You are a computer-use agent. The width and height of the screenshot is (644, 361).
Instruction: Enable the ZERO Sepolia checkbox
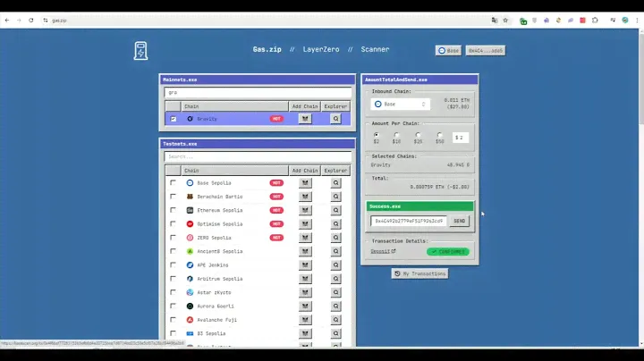[x=174, y=238]
